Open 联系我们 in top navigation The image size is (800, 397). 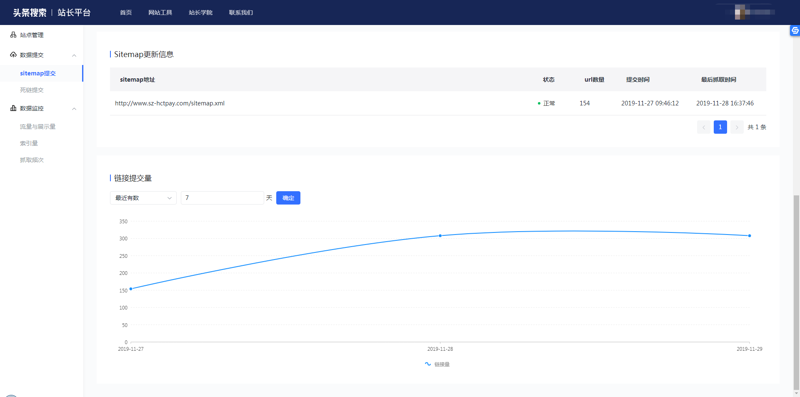point(241,12)
